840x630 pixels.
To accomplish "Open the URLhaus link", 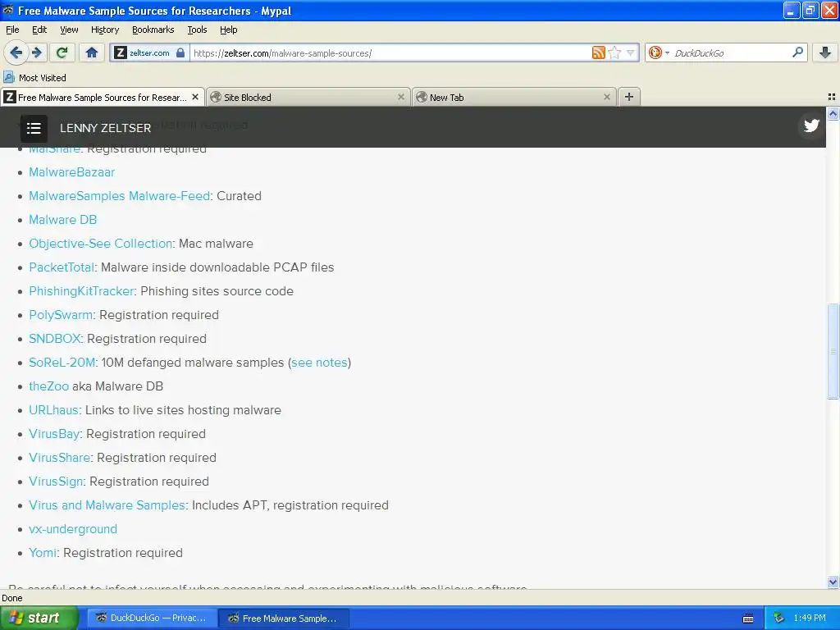I will coord(53,410).
